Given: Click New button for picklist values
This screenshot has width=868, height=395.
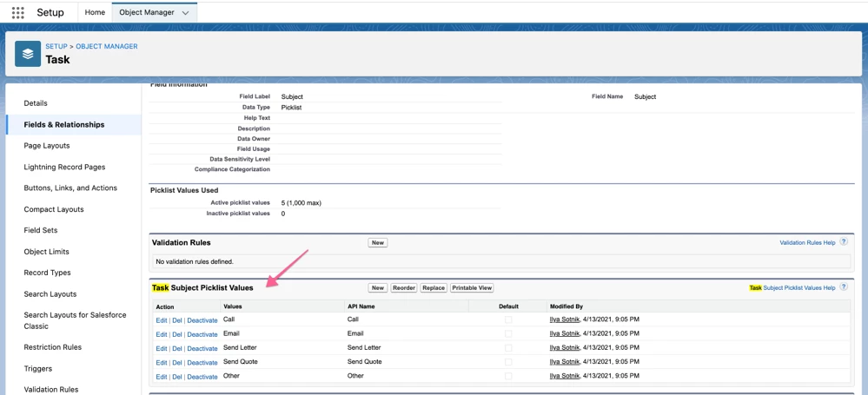Looking at the screenshot, I should [x=378, y=287].
